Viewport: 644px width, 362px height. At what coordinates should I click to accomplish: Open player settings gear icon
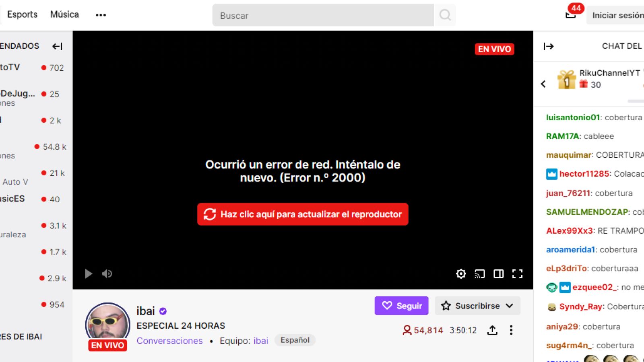pos(461,274)
